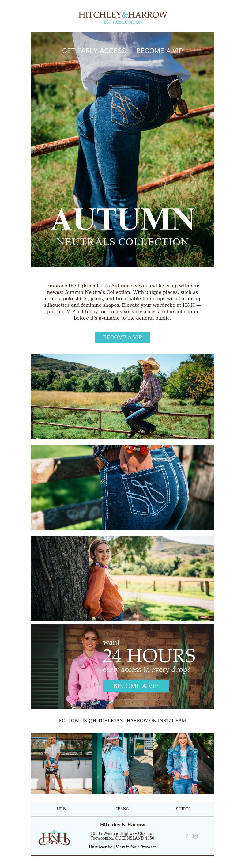This screenshot has height=868, width=245.
Task: Open the photo of the woman leaning on the tree
Action: click(x=122, y=579)
